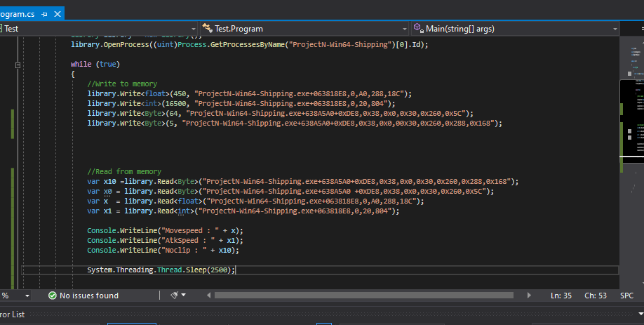Viewport: 644px width, 325px height.
Task: Click the var x1 declaration
Action: (243, 211)
